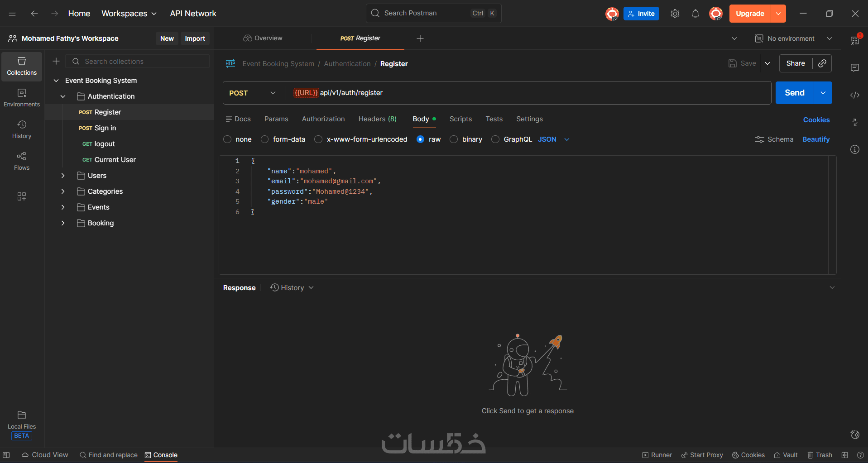Switch to the Scripts tab
The width and height of the screenshot is (868, 463).
[x=460, y=119]
